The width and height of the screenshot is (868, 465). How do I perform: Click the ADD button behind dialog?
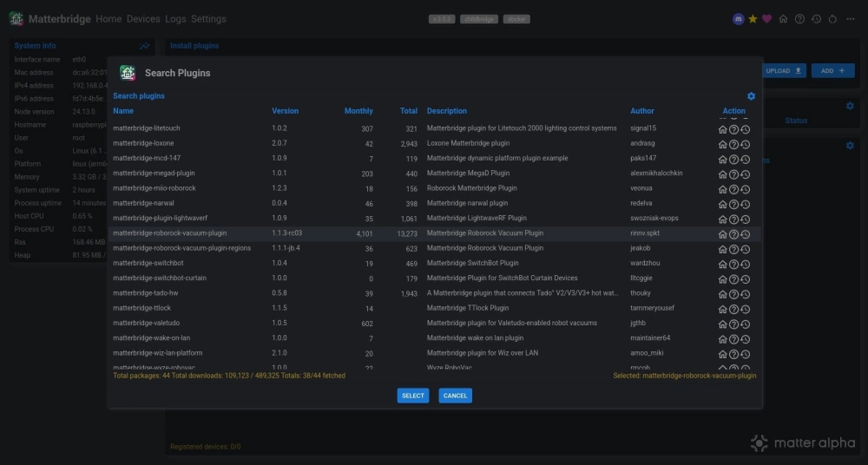pos(833,71)
